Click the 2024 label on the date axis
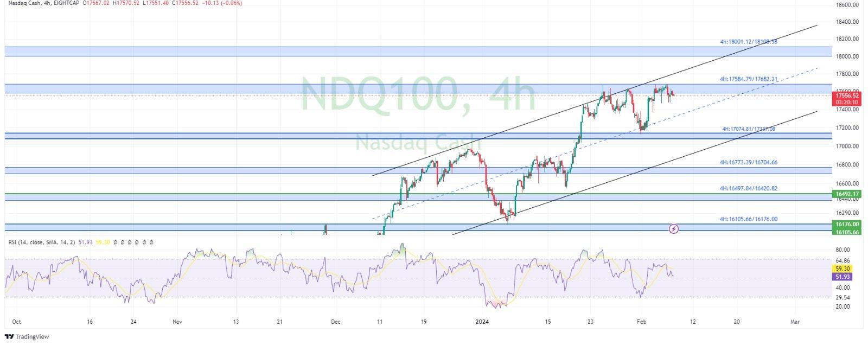This screenshot has width=868, height=345. (x=482, y=322)
